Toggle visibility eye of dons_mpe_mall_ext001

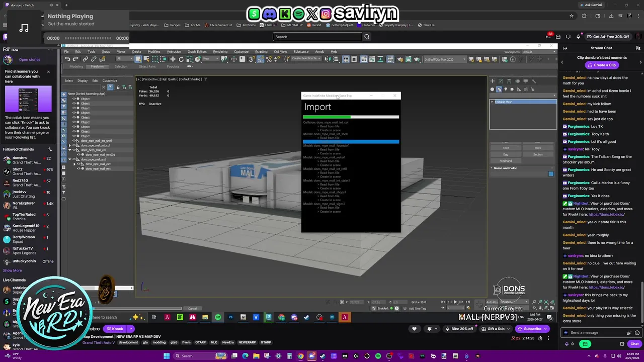pyautogui.click(x=78, y=154)
